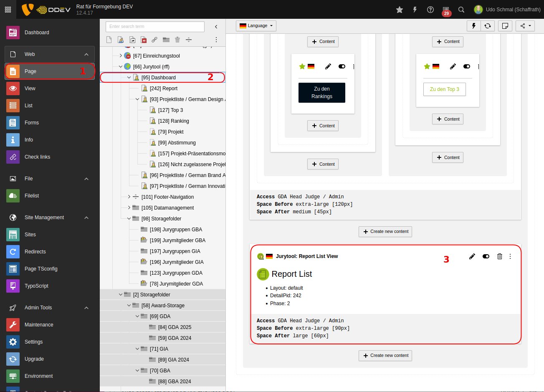Open the List module in sidebar
The width and height of the screenshot is (544, 392).
[28, 106]
